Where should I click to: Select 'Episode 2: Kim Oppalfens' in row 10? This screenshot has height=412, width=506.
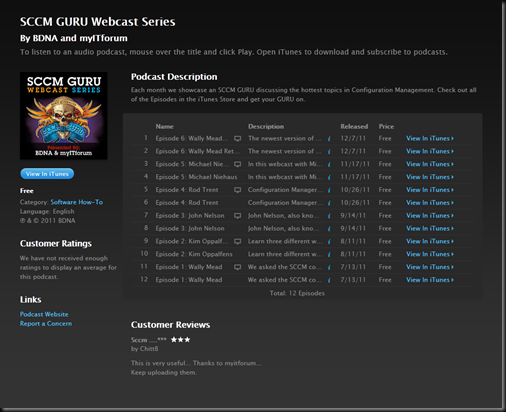[194, 254]
